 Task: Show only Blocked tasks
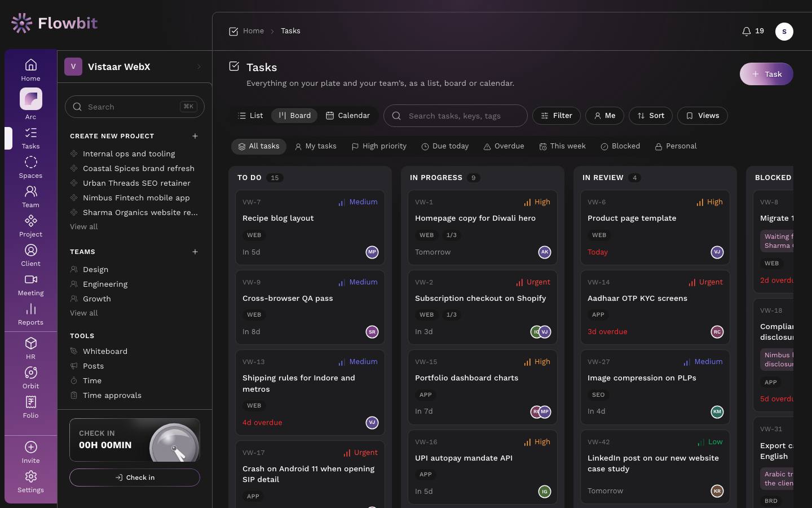[x=620, y=146]
